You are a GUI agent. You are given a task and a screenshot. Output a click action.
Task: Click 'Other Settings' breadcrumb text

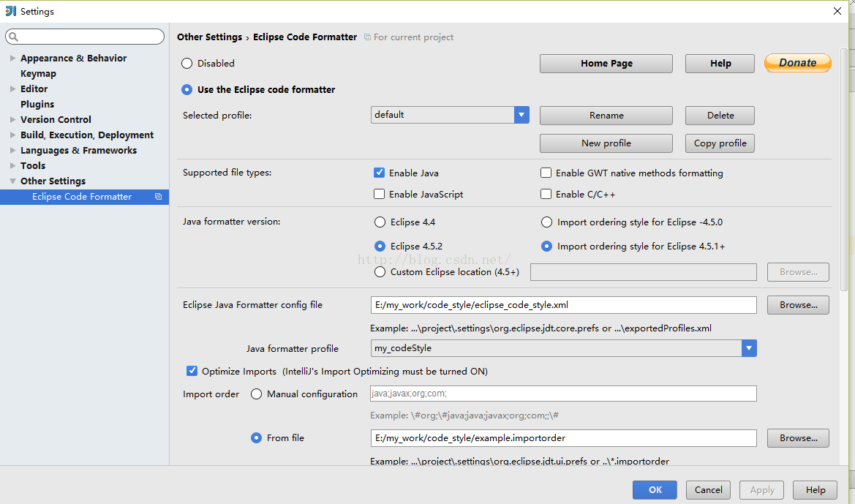click(x=209, y=37)
